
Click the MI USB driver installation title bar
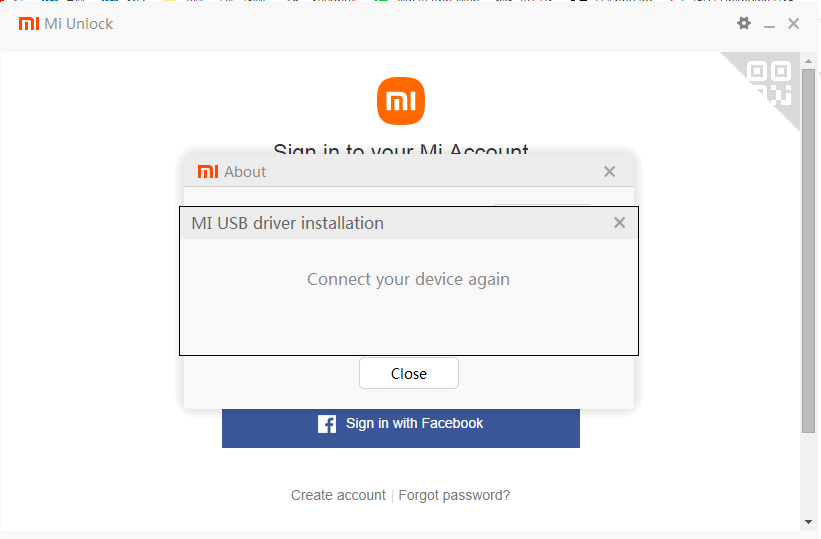click(x=408, y=223)
